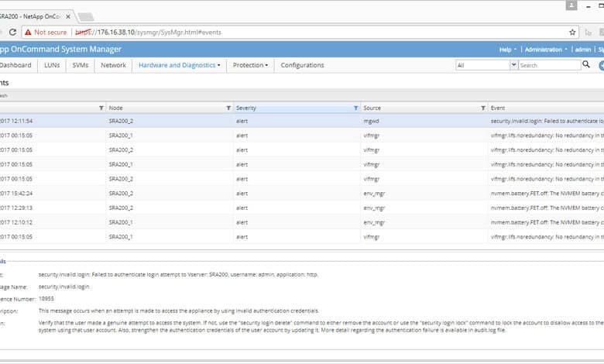Open the SVMs tab
Image resolution: width=604 pixels, height=364 pixels.
[80, 65]
